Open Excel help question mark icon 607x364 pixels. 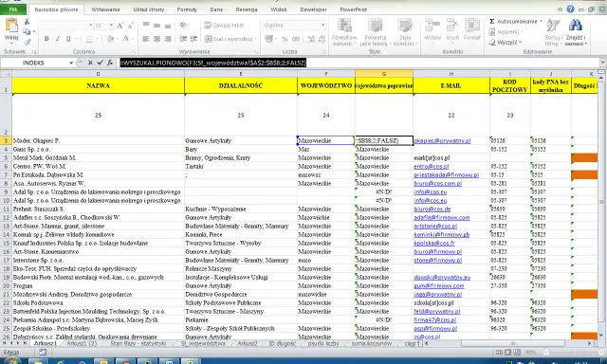[570, 9]
